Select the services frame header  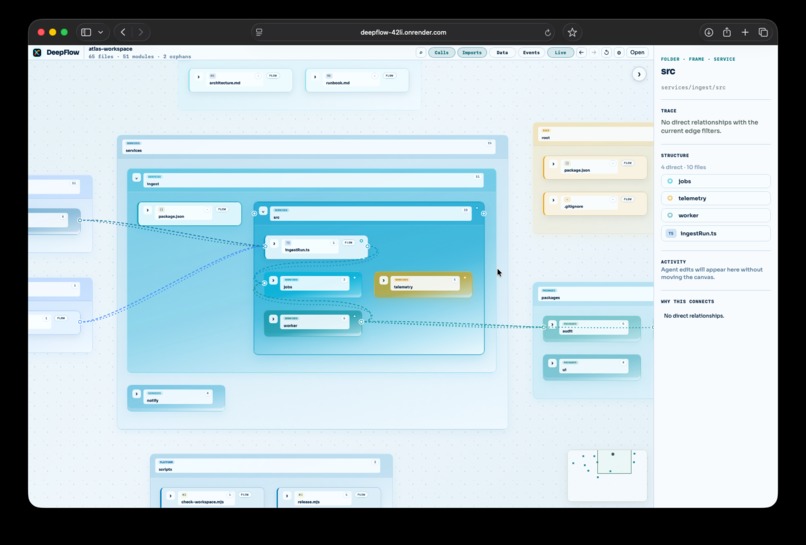(309, 147)
